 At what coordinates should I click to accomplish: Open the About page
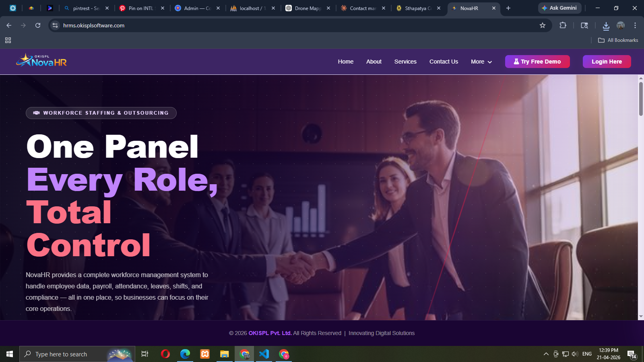(x=374, y=62)
